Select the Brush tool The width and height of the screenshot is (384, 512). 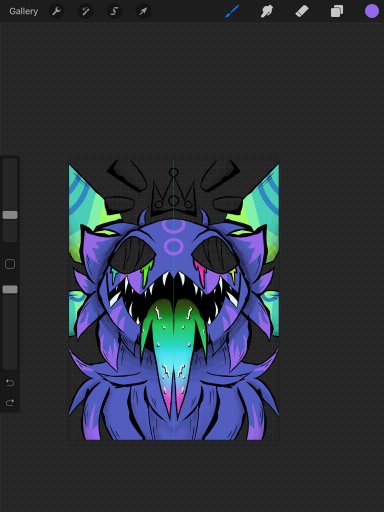point(232,11)
